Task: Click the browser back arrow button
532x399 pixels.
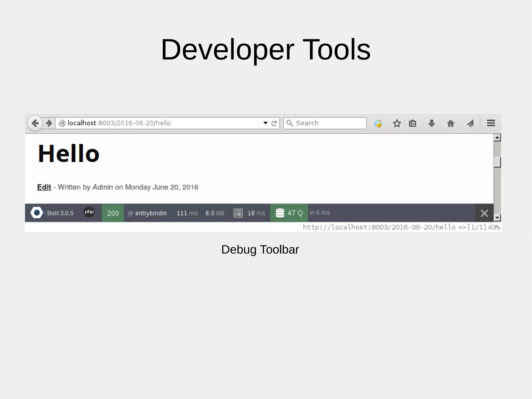Action: pyautogui.click(x=35, y=123)
